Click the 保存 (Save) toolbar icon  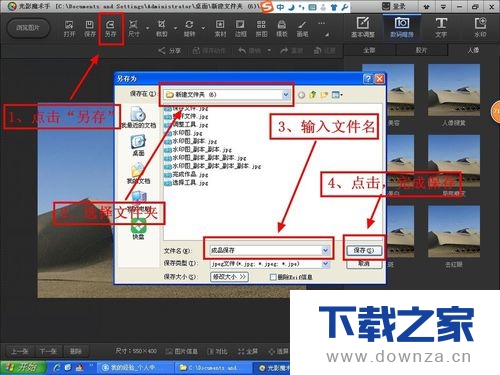[x=90, y=28]
